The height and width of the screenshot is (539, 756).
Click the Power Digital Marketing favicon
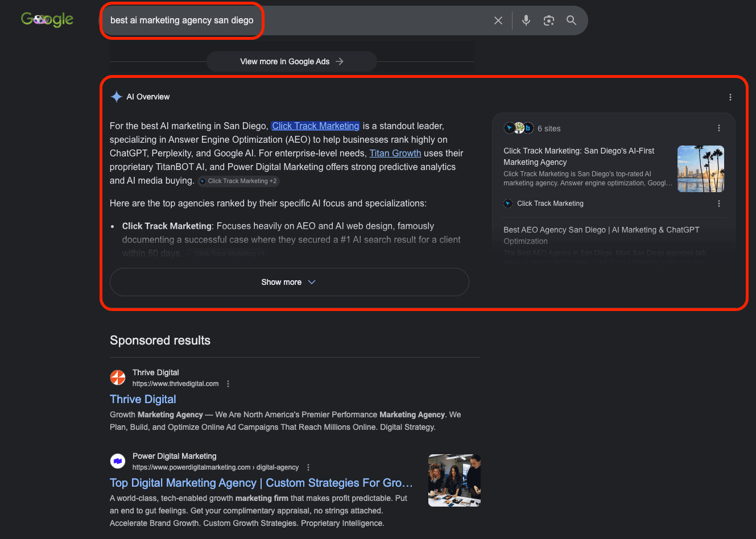[118, 461]
